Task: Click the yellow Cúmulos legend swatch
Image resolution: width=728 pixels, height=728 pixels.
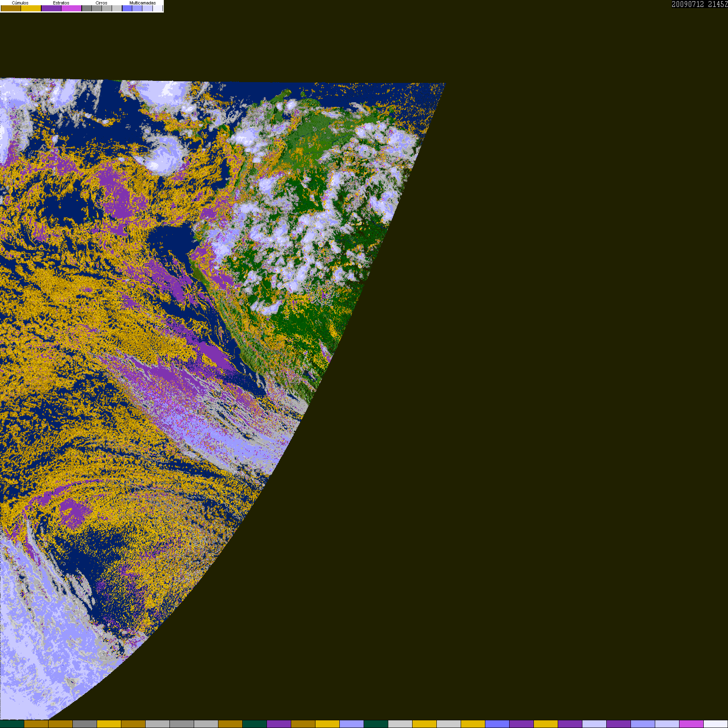Action: click(31, 8)
